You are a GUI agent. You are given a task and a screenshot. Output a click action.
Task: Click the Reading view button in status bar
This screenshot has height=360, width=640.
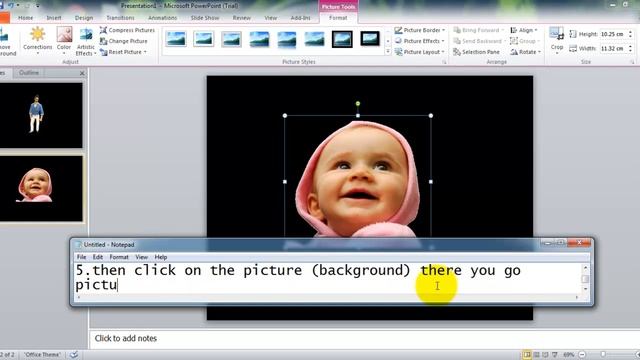point(545,355)
